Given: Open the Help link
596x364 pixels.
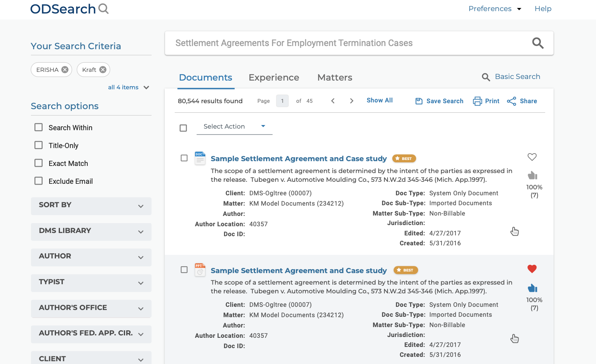Looking at the screenshot, I should click(543, 9).
